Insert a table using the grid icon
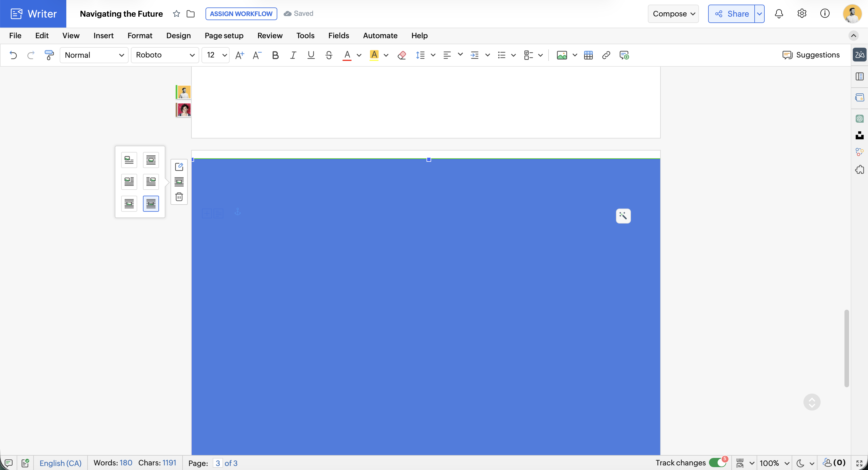Image resolution: width=868 pixels, height=470 pixels. pos(588,55)
